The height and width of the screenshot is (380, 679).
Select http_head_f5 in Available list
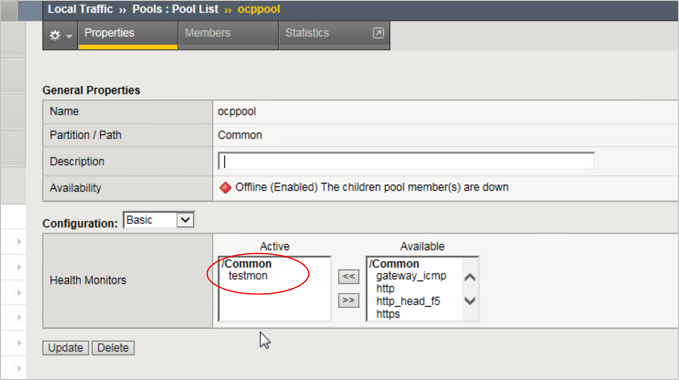[408, 301]
